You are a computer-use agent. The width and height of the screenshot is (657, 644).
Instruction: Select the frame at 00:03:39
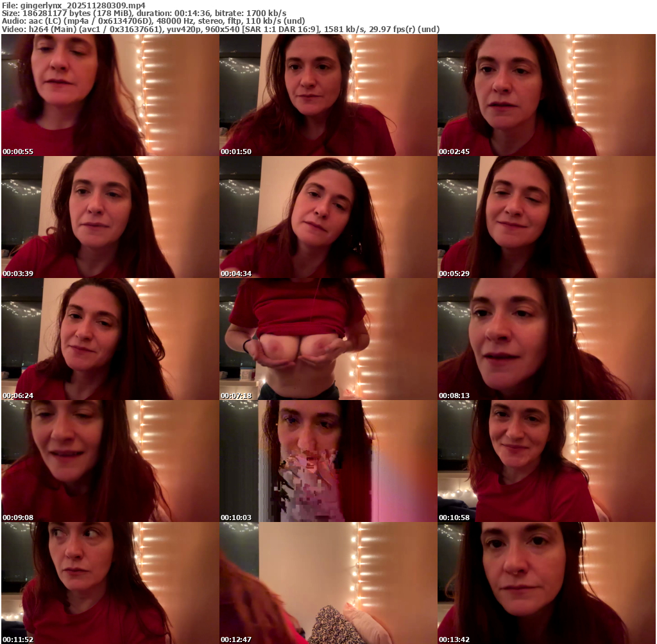pos(110,217)
